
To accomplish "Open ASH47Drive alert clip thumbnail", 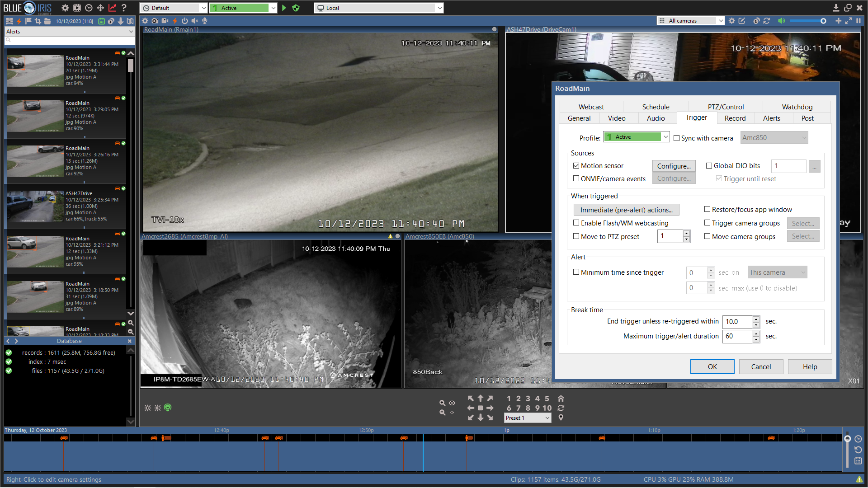I will [x=35, y=206].
